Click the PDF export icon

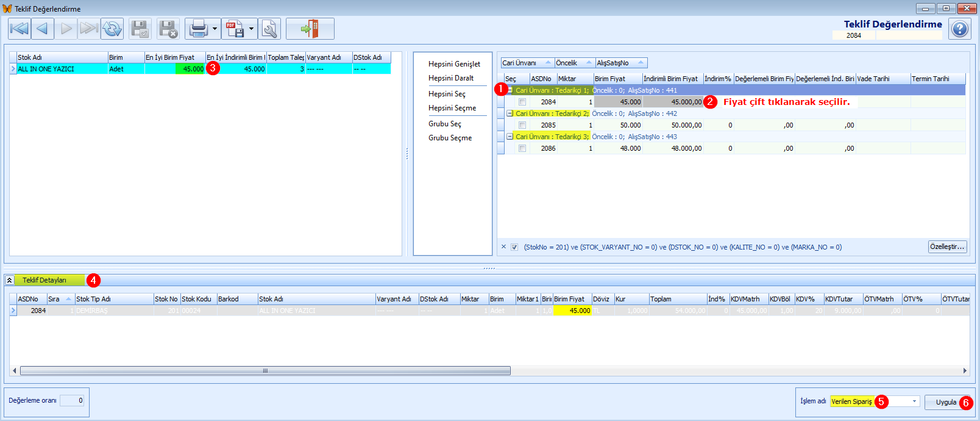(x=235, y=29)
